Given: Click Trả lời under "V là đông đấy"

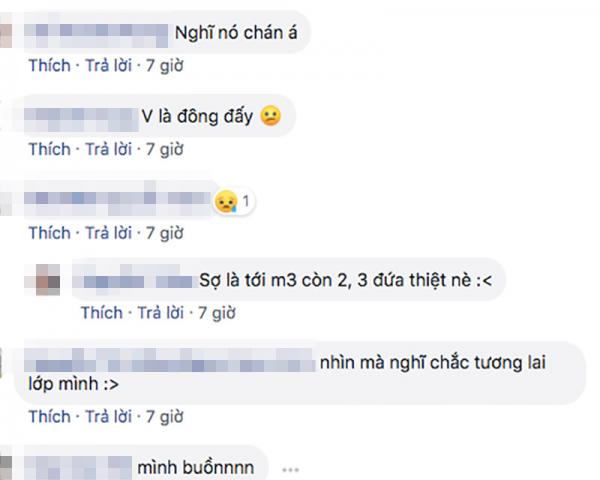Looking at the screenshot, I should [108, 149].
